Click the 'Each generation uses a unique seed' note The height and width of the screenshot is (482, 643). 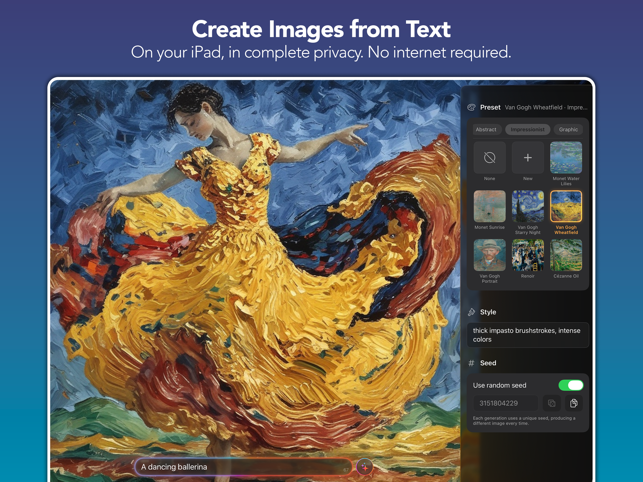[524, 420]
